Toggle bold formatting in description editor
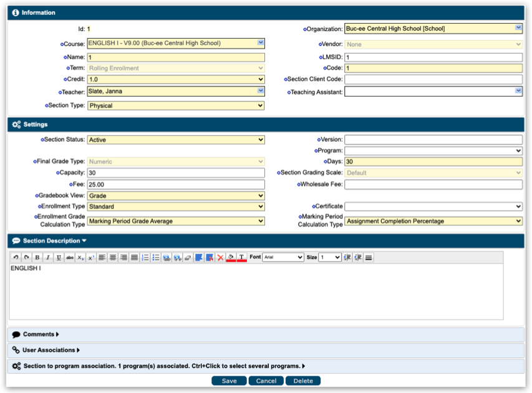The image size is (532, 393). pos(37,257)
